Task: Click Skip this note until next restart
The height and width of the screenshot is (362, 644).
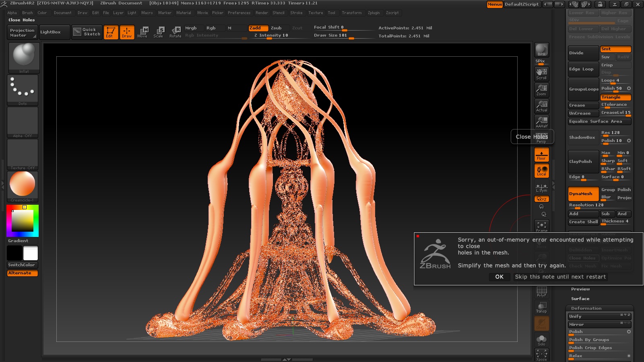Action: [560, 277]
